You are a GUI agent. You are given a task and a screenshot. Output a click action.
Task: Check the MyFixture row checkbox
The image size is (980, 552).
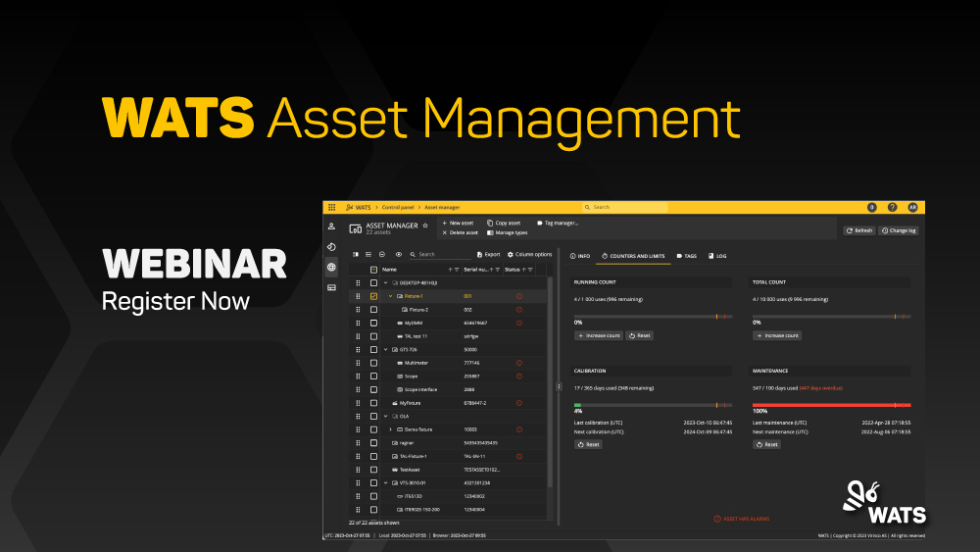click(x=373, y=403)
